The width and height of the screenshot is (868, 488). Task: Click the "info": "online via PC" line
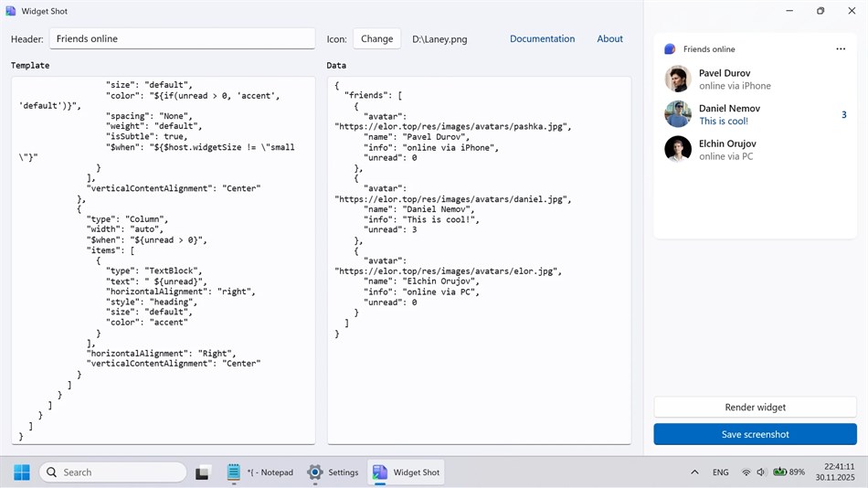tap(421, 292)
